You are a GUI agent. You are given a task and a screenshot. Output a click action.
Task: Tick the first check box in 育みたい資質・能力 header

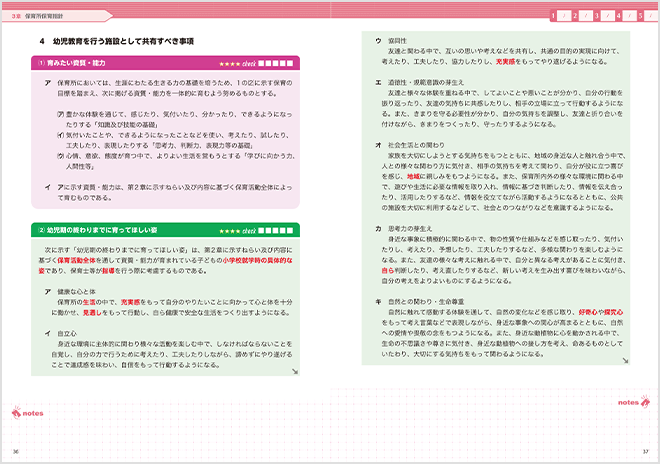pyautogui.click(x=261, y=64)
